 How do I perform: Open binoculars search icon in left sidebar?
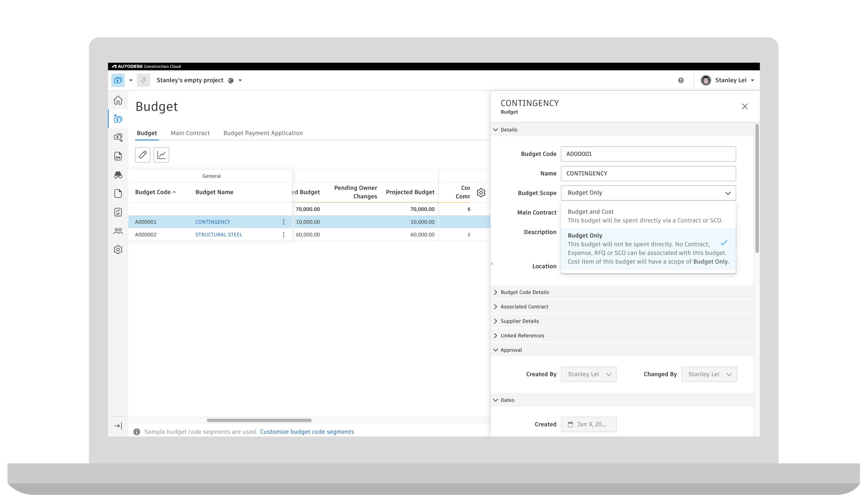(x=118, y=174)
